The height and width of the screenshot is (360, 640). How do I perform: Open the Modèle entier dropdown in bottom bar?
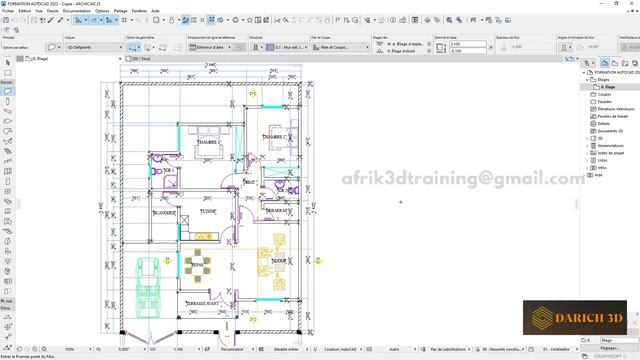287,349
